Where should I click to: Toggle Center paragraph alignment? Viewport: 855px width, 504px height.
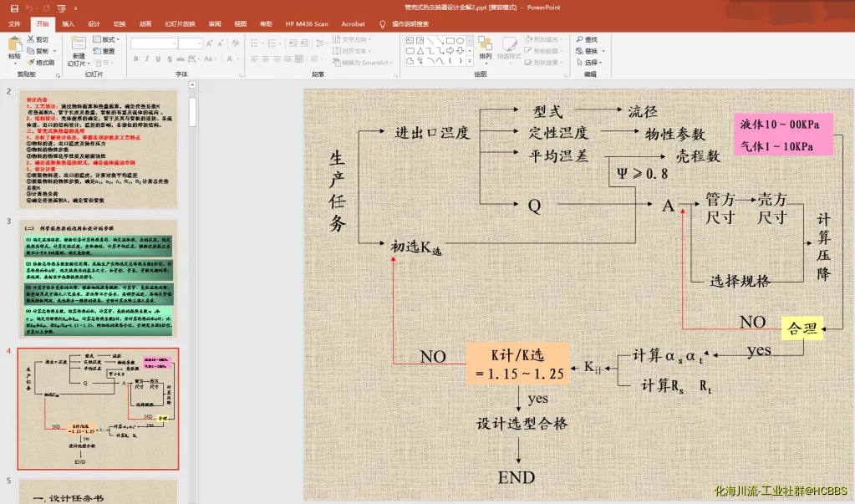[x=266, y=59]
